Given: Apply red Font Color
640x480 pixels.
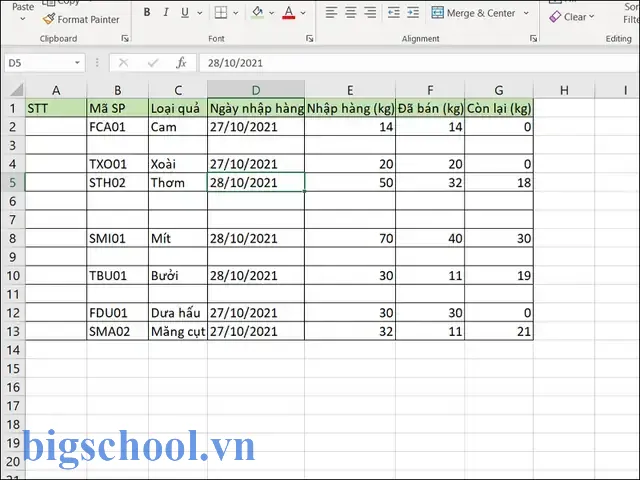Looking at the screenshot, I should [x=289, y=13].
